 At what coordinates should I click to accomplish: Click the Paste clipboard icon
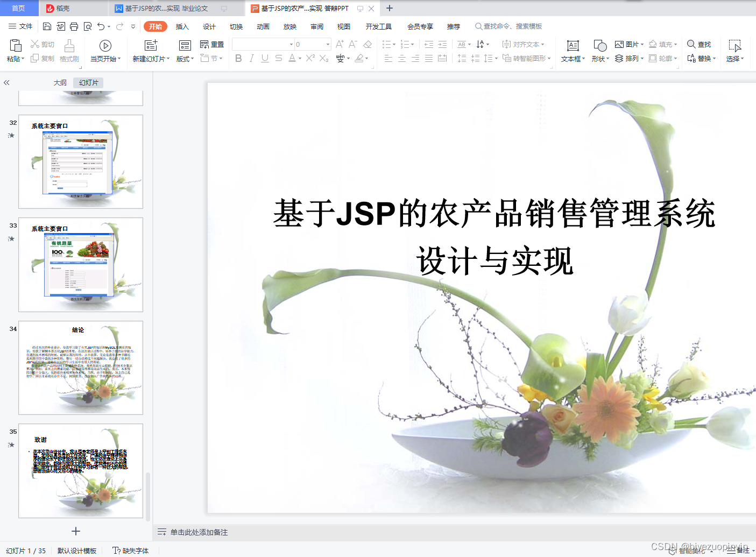(15, 46)
